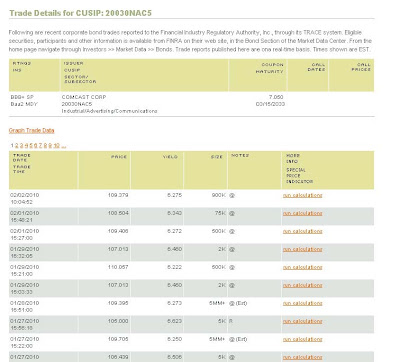Select the NOTES column header
This screenshot has height=362, width=400.
coord(240,156)
